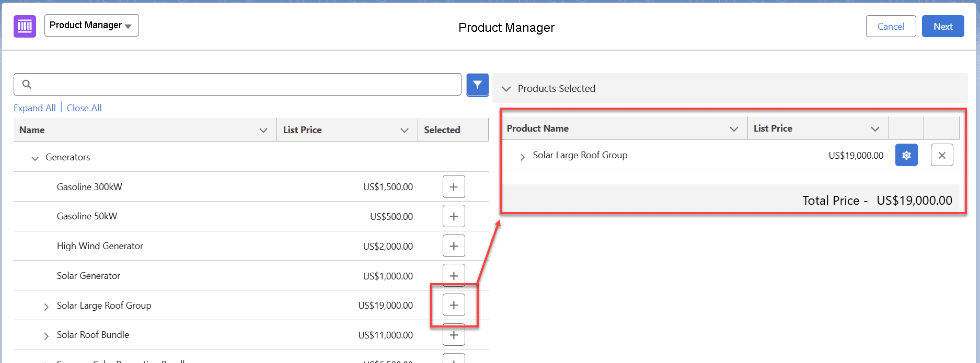This screenshot has height=363, width=980.
Task: Collapse the Products Selected section
Action: click(x=506, y=89)
